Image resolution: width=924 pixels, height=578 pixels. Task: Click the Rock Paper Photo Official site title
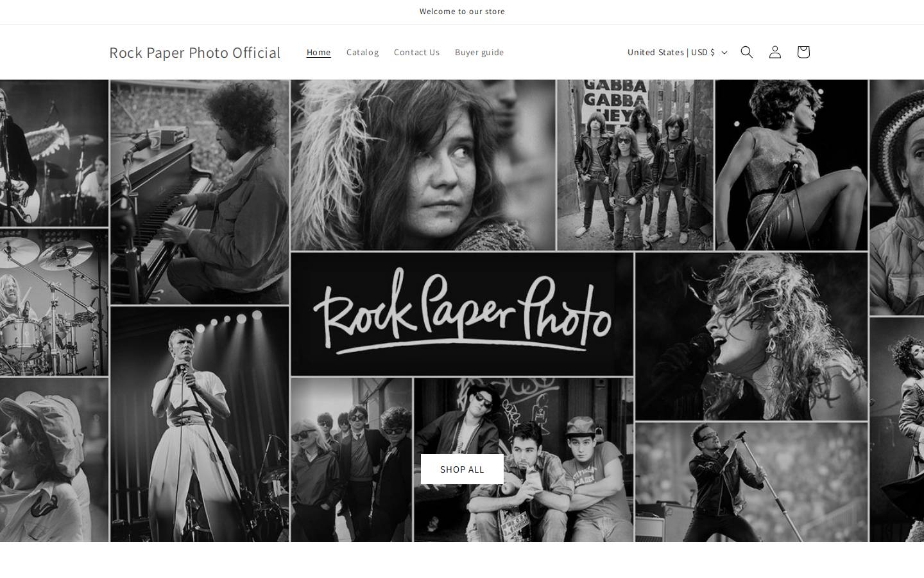click(194, 52)
